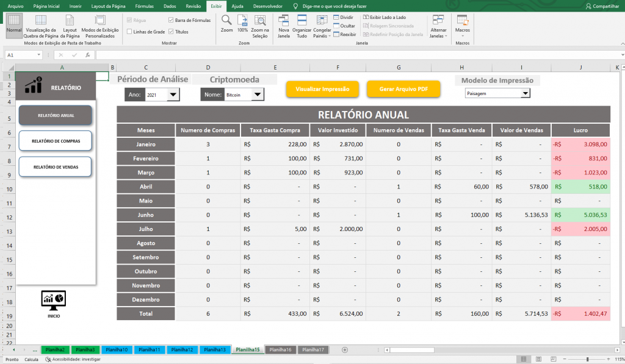This screenshot has height=364, width=625.
Task: Click the INICIO monitor icon
Action: 54,299
